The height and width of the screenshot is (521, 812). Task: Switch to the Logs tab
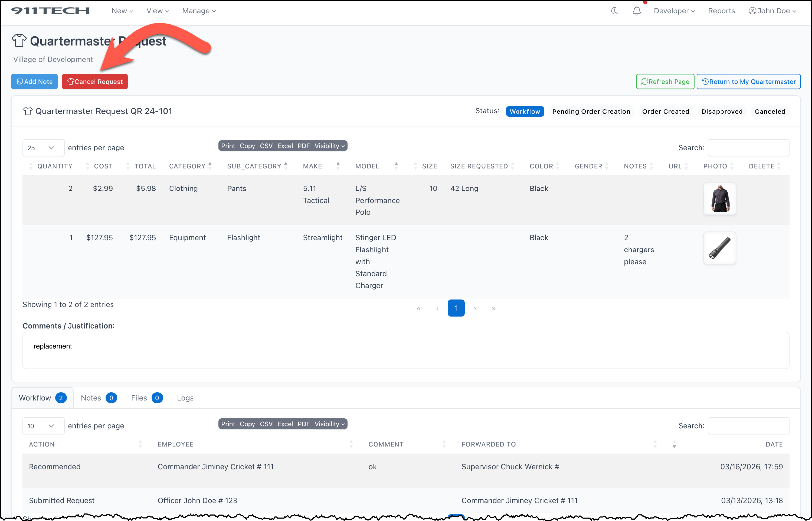(x=185, y=398)
